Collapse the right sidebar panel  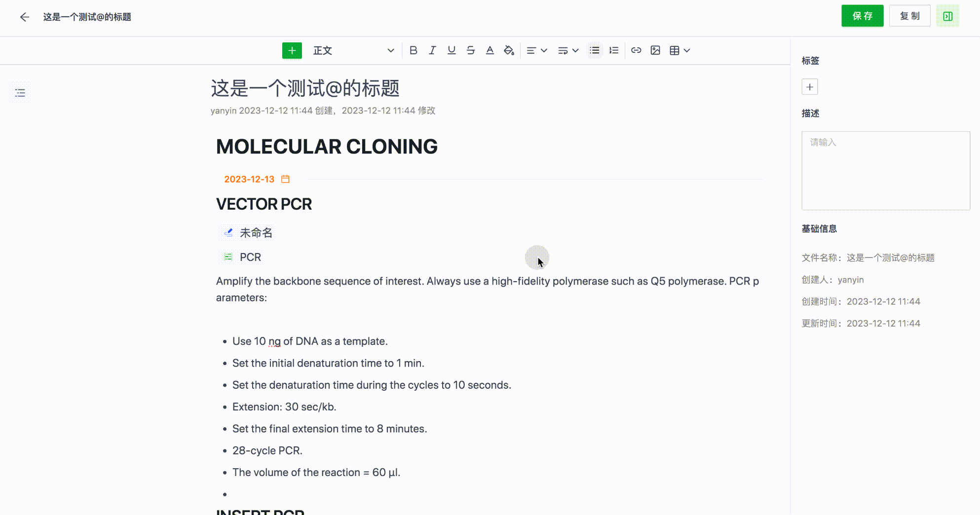tap(947, 16)
